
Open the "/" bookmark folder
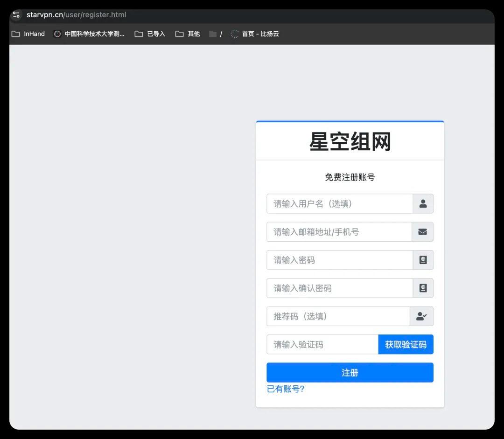(216, 34)
